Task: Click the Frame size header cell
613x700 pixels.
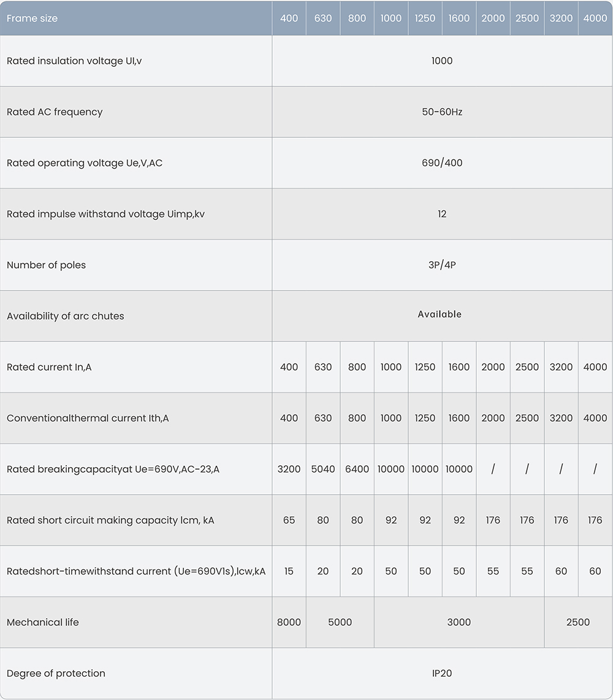Action: 32,18
